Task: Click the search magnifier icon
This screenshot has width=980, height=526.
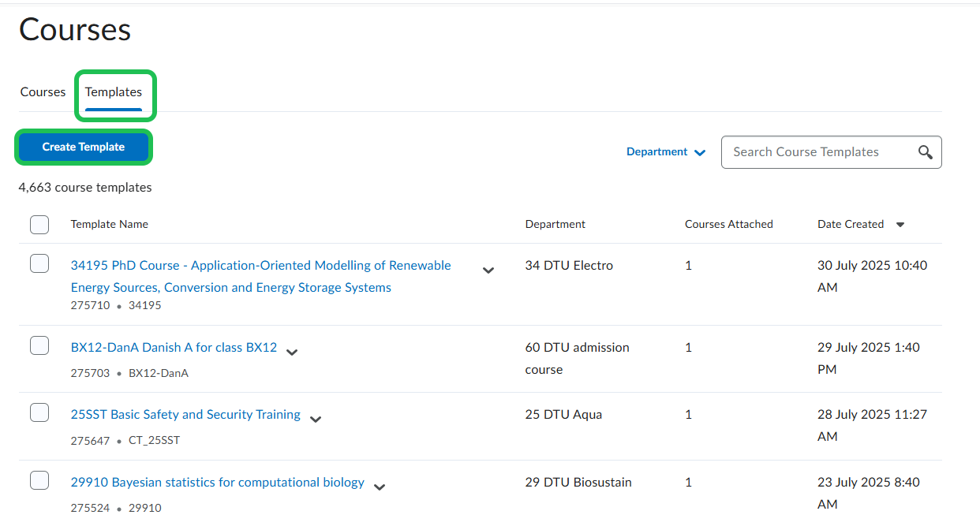Action: tap(926, 152)
